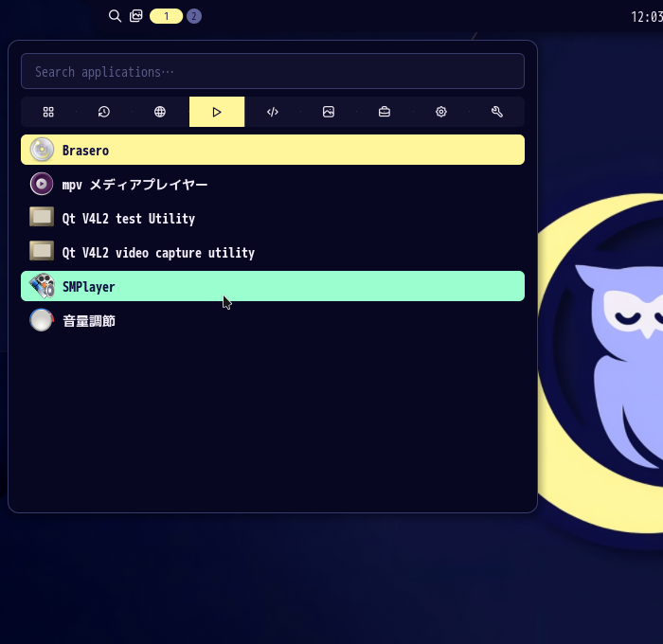Open the All applications category tab
Viewport: 663px width, 644px height.
[x=48, y=112]
